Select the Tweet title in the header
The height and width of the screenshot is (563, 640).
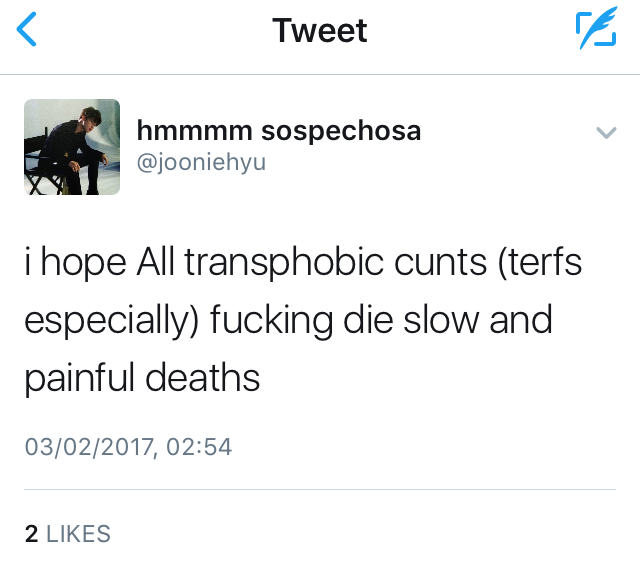point(320,30)
